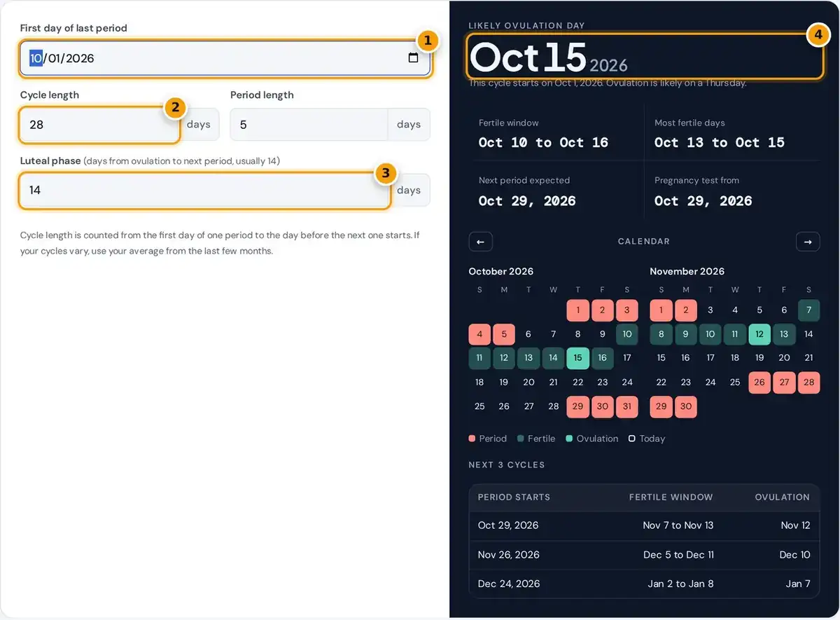Click the 'Nov 7 to Nov 13' fertile window cell

pyautogui.click(x=678, y=525)
